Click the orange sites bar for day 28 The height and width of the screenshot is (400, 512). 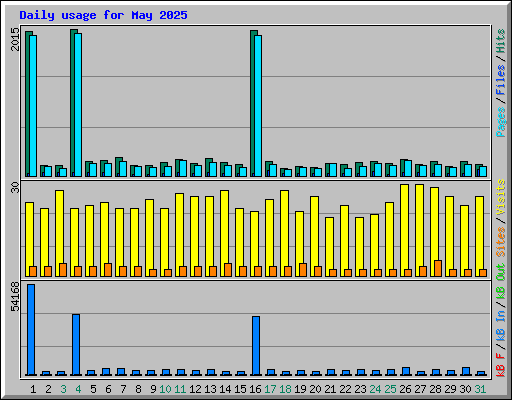pos(438,268)
